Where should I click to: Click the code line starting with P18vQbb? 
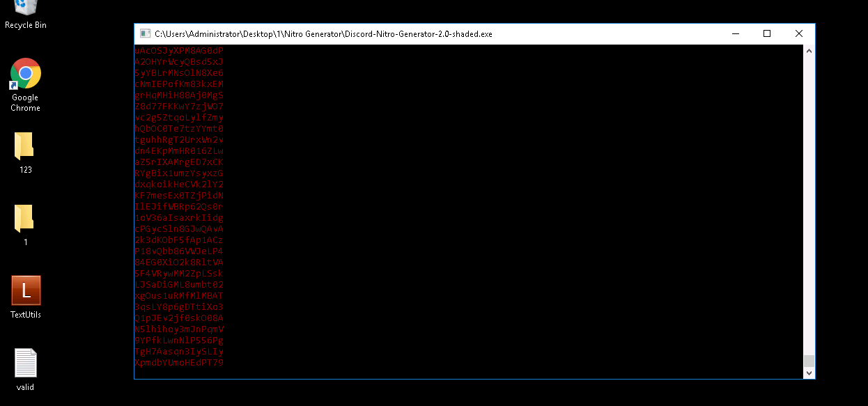tap(179, 251)
